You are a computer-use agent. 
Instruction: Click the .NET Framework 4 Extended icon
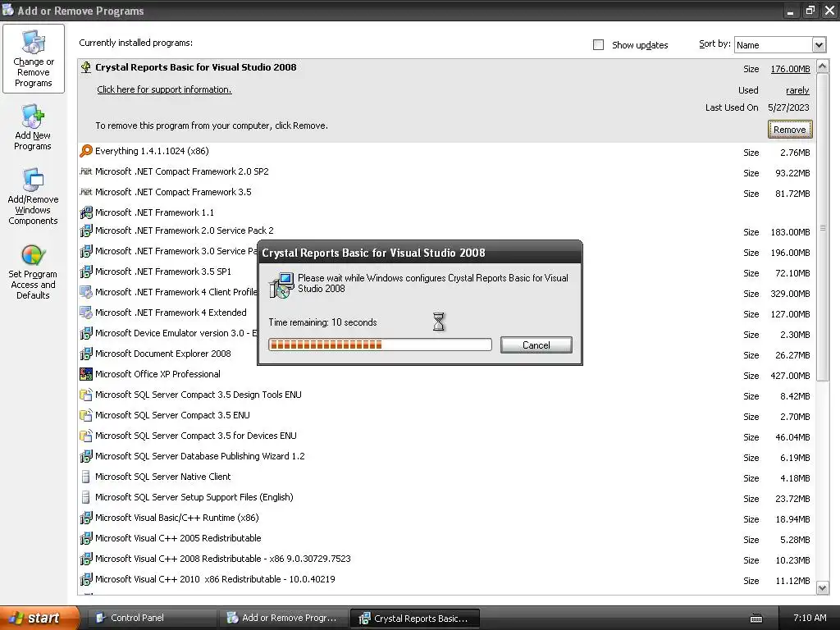pyautogui.click(x=85, y=313)
